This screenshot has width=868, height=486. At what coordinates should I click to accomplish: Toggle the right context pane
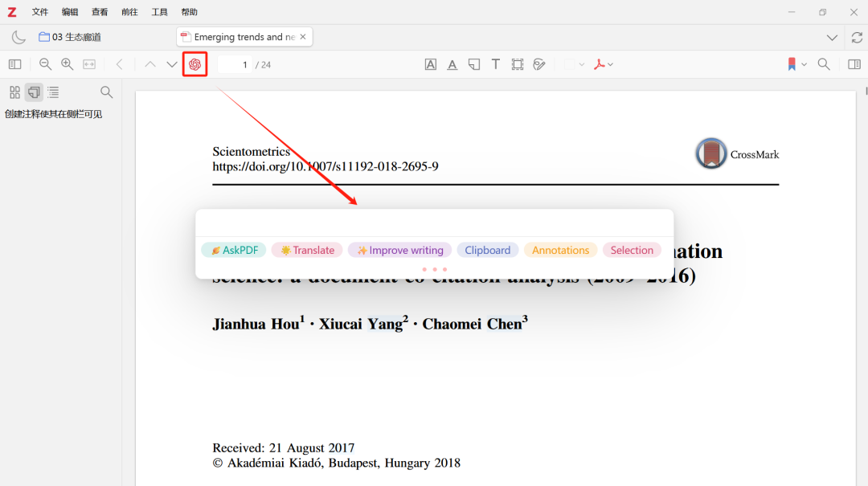click(x=854, y=64)
